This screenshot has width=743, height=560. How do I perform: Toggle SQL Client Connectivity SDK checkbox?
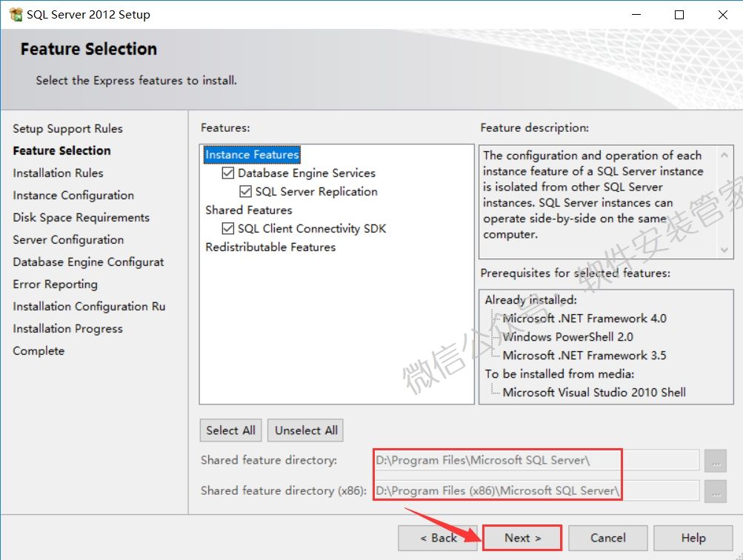pos(228,228)
